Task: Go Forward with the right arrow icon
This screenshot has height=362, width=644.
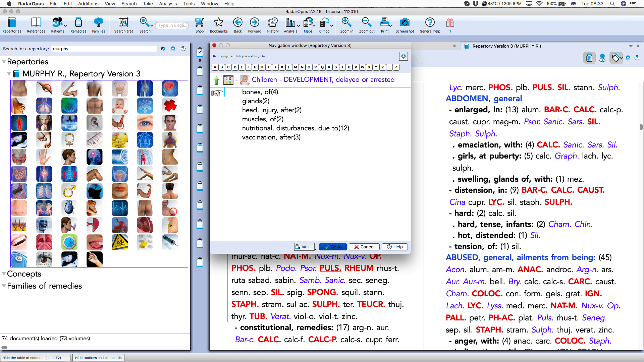Action: click(255, 22)
